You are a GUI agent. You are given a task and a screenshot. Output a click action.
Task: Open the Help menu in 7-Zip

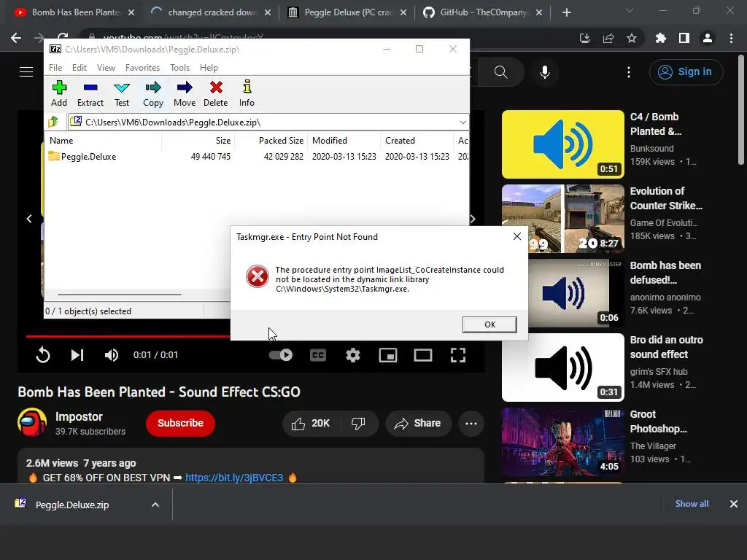[x=209, y=68]
